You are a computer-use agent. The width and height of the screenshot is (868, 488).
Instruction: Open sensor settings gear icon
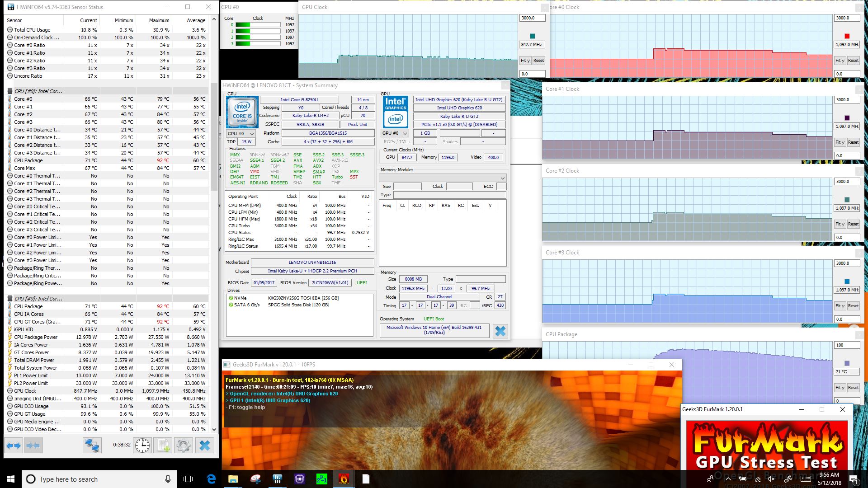[183, 446]
